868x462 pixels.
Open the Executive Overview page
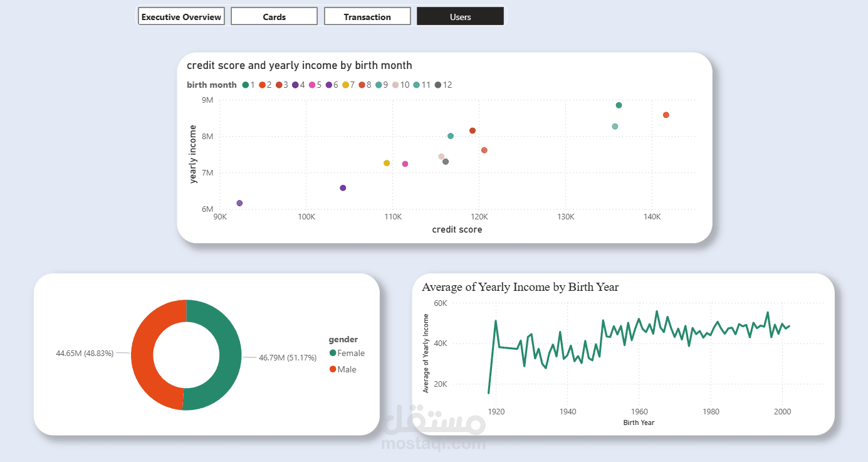(x=181, y=17)
